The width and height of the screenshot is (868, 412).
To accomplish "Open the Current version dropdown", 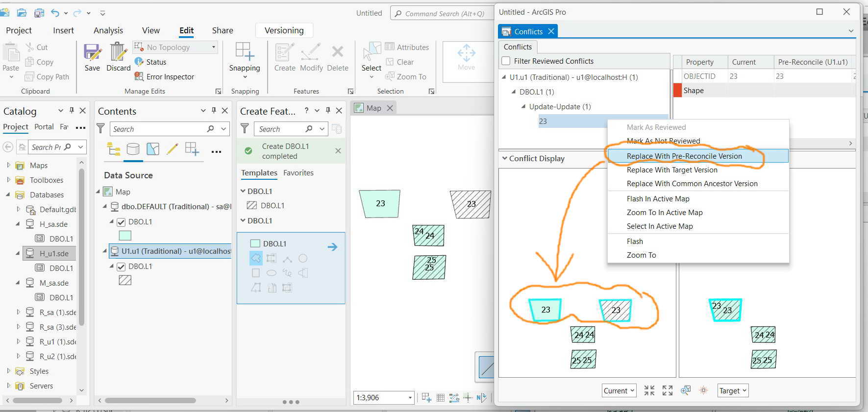I will point(619,390).
